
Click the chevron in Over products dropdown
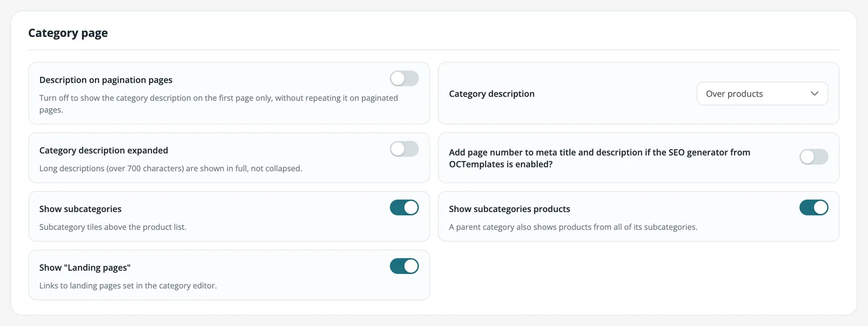coord(814,94)
